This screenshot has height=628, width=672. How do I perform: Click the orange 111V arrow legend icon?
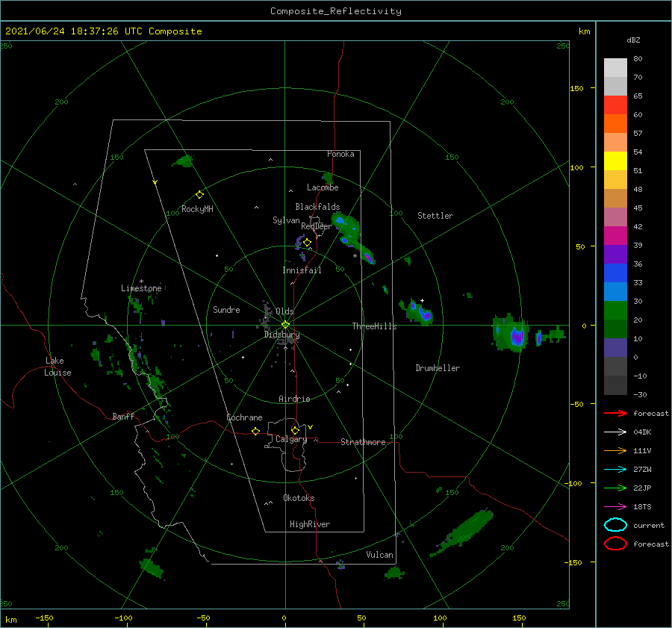click(615, 450)
